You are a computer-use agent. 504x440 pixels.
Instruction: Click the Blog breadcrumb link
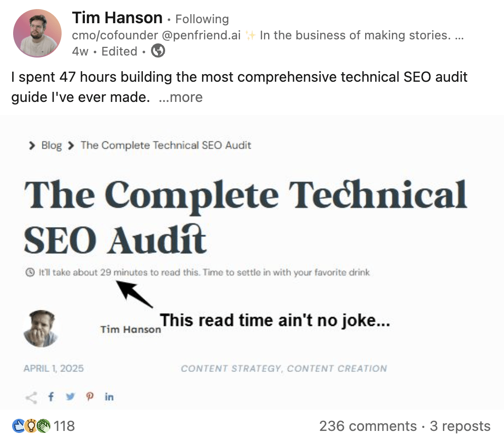52,145
